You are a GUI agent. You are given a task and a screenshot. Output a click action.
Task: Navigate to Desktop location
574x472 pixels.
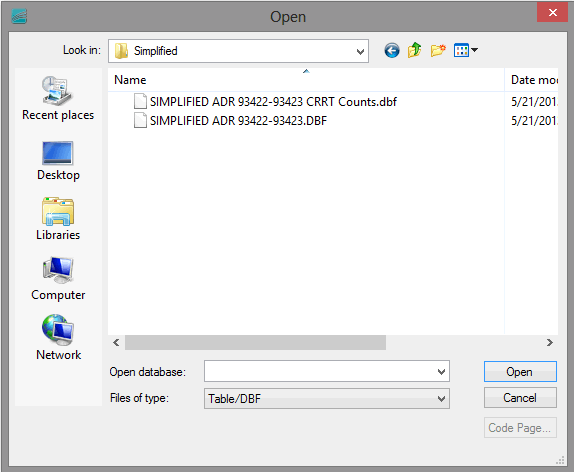tap(58, 161)
